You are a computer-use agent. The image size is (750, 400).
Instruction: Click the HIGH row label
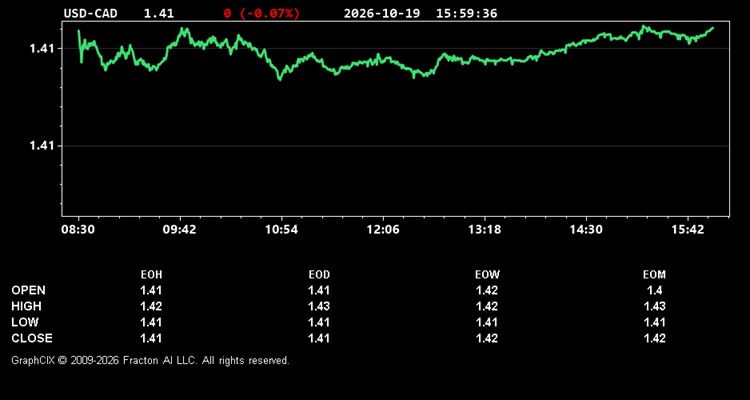[x=26, y=306]
